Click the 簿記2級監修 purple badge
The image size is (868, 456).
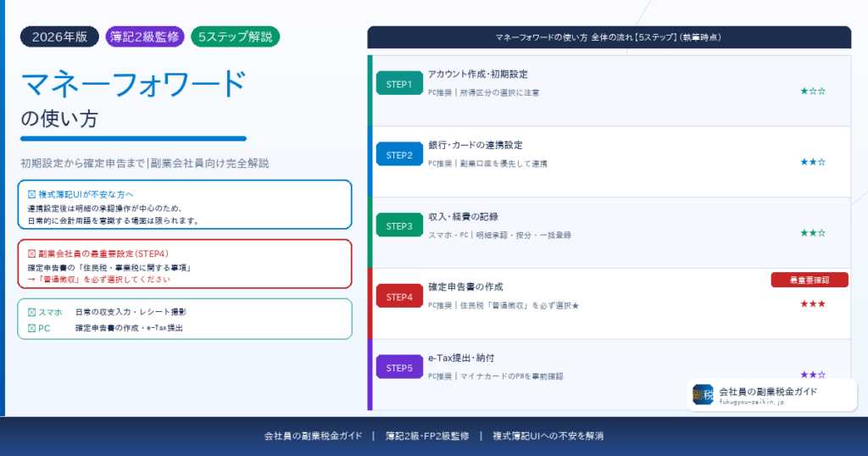(x=144, y=37)
